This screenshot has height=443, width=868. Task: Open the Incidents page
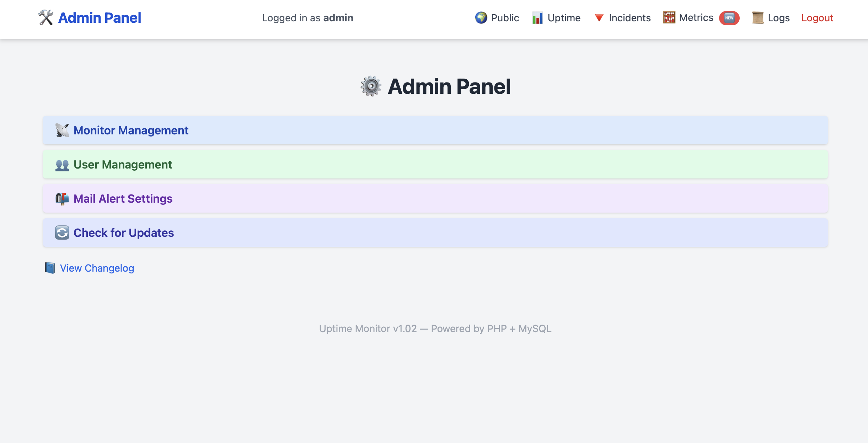point(629,17)
